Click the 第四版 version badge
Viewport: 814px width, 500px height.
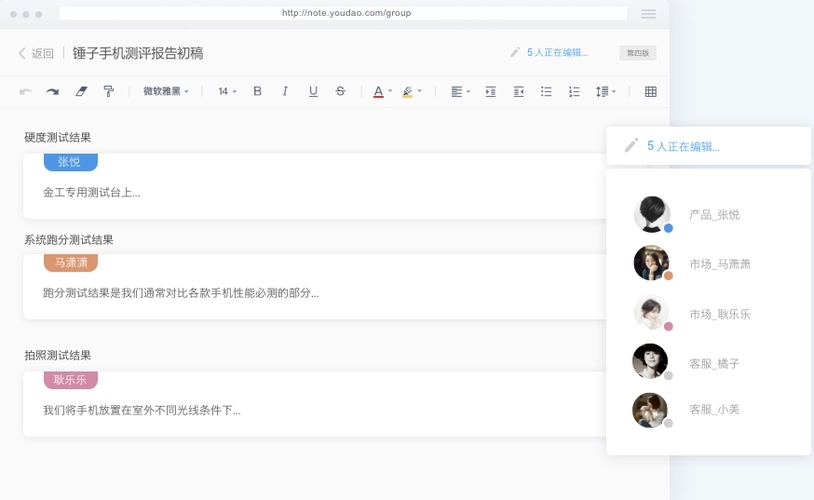pyautogui.click(x=637, y=53)
